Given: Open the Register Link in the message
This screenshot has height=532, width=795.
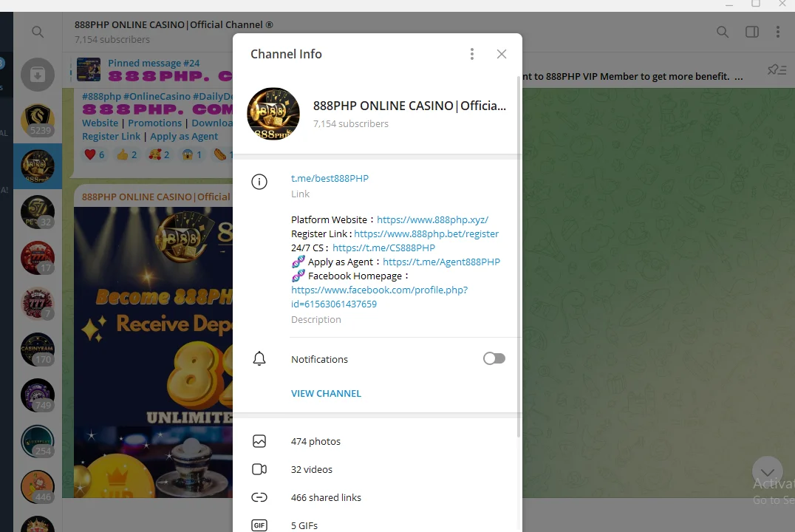Looking at the screenshot, I should click(111, 137).
